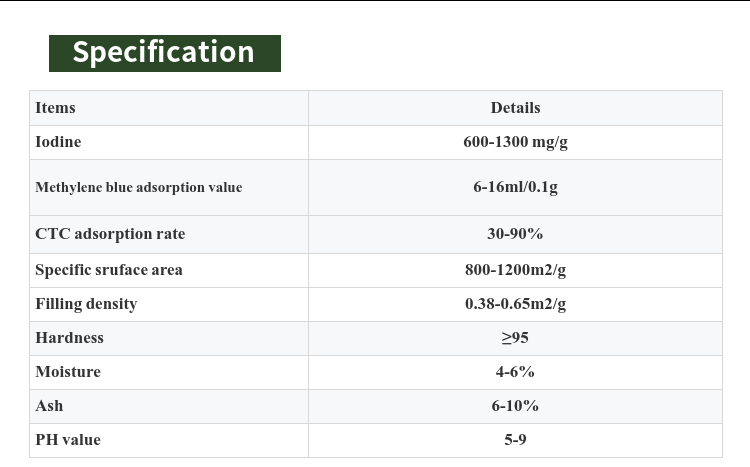Click the Specific sruface area label
The image size is (750, 467).
109,270
